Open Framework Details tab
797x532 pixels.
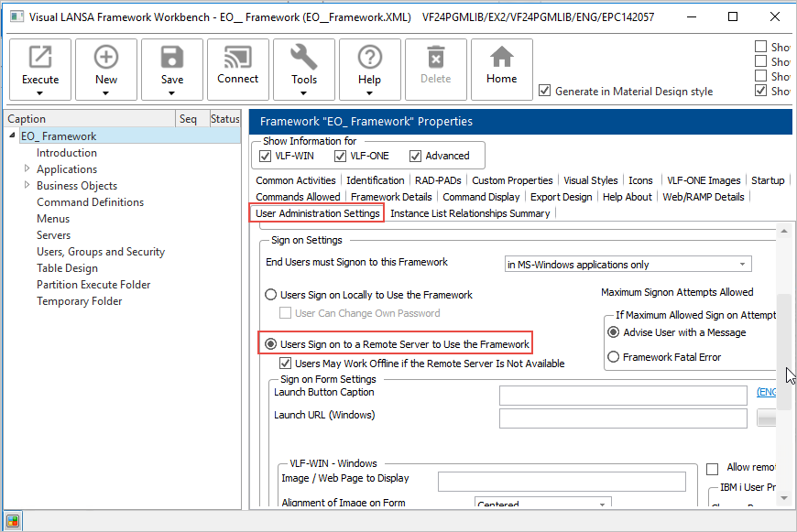(391, 197)
